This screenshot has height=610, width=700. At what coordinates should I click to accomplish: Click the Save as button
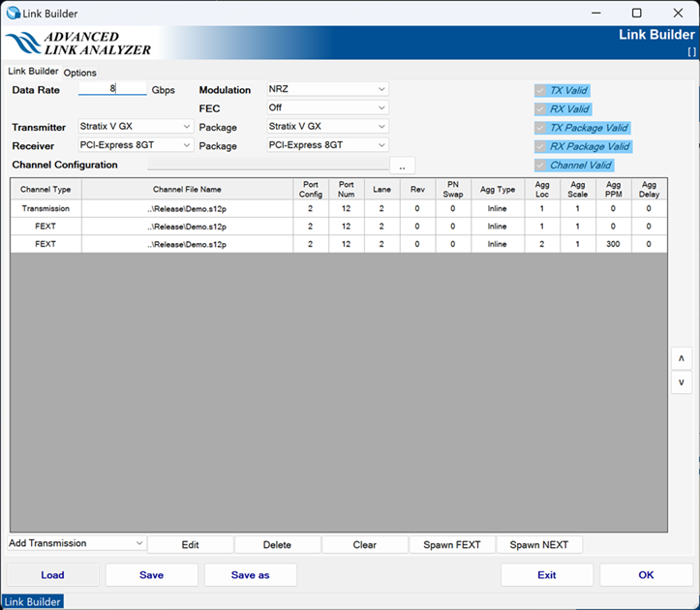coord(251,575)
